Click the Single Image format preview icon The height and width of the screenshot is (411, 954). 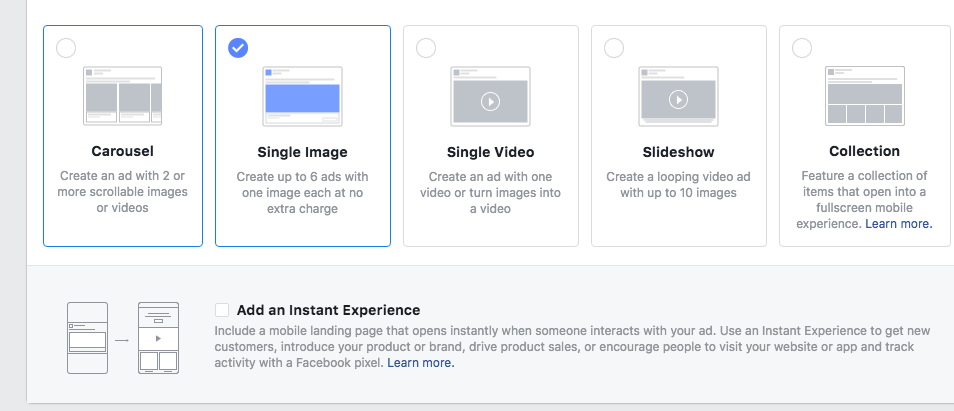pos(302,97)
